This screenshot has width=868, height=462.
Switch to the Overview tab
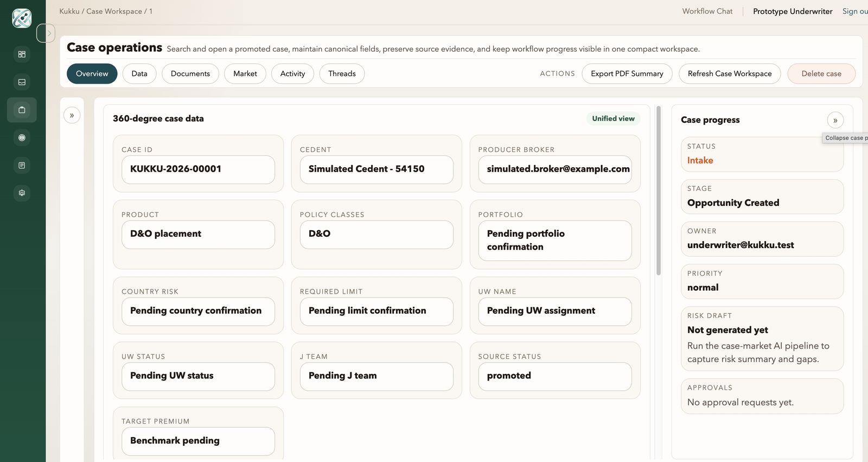click(x=92, y=74)
